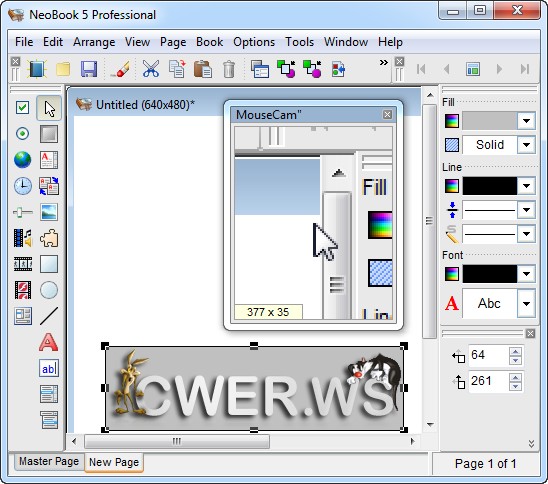Open the Fill color dropdown
This screenshot has width=548, height=484.
pyautogui.click(x=526, y=121)
